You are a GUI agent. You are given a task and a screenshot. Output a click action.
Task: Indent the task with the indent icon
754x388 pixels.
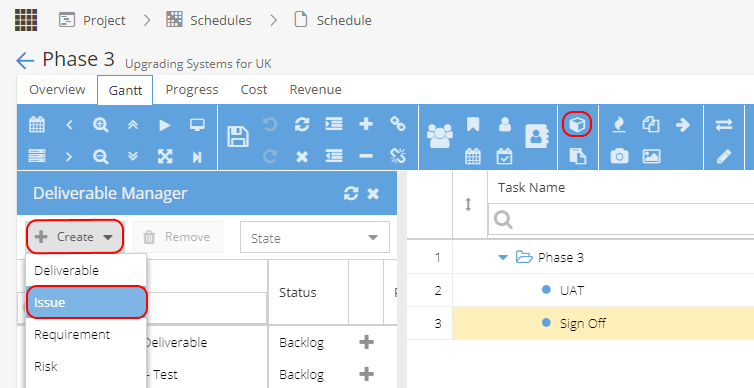click(x=334, y=125)
